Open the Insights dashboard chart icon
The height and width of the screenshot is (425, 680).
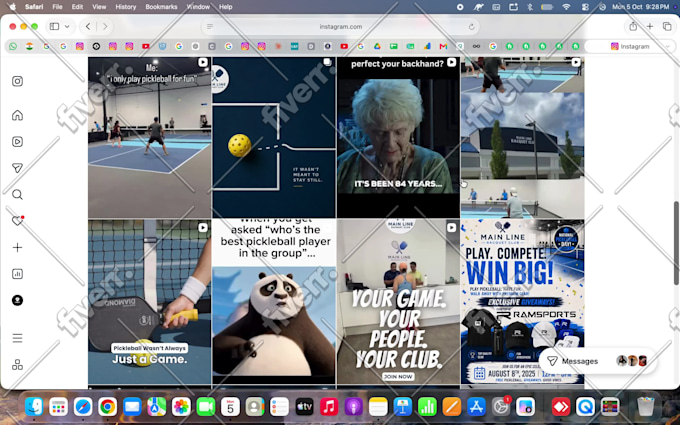[x=17, y=274]
